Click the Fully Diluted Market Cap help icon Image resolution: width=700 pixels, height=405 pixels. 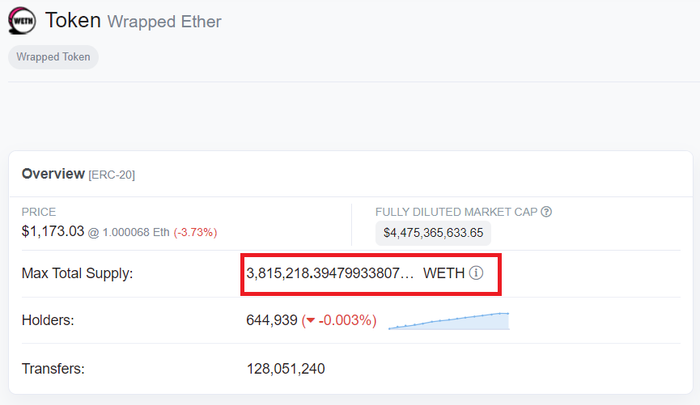coord(546,212)
